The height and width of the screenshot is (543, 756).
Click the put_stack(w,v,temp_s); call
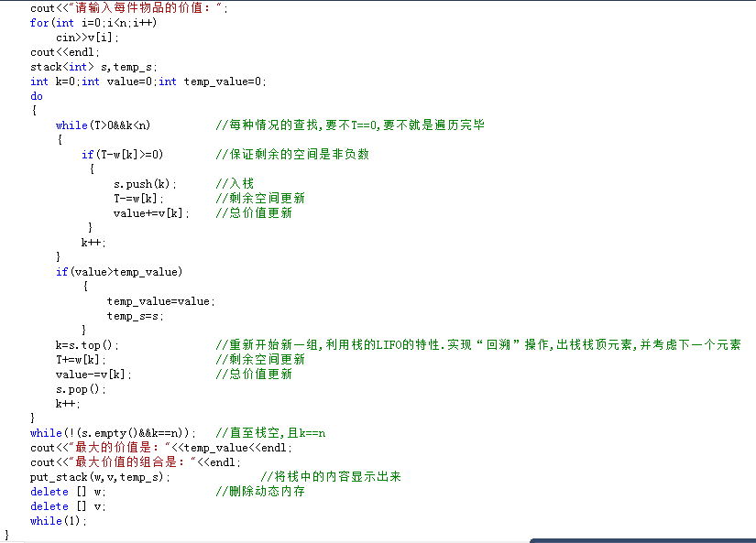point(100,477)
